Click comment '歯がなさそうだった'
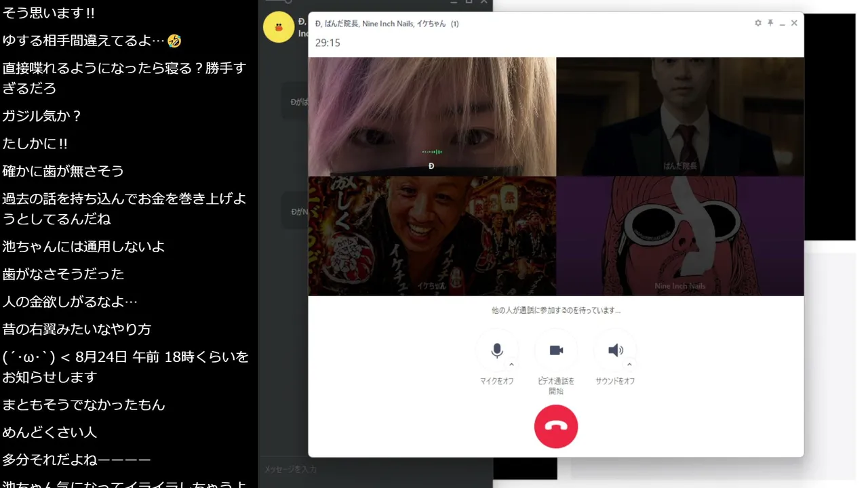This screenshot has width=868, height=488. [63, 274]
